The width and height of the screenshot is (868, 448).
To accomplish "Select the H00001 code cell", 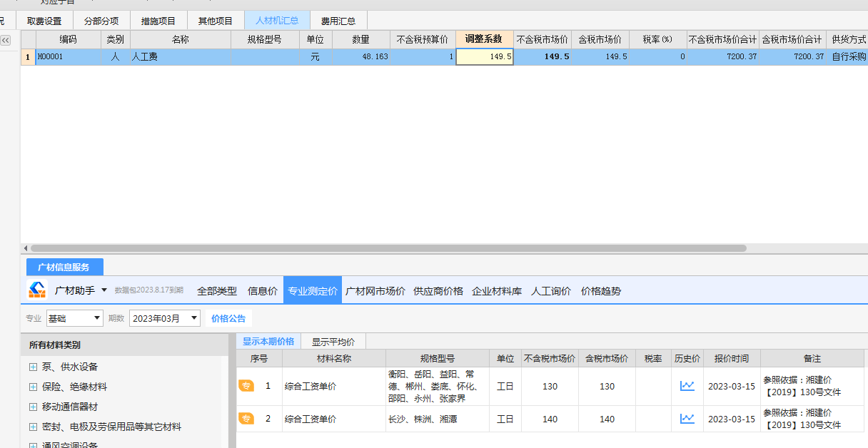I will (x=69, y=56).
